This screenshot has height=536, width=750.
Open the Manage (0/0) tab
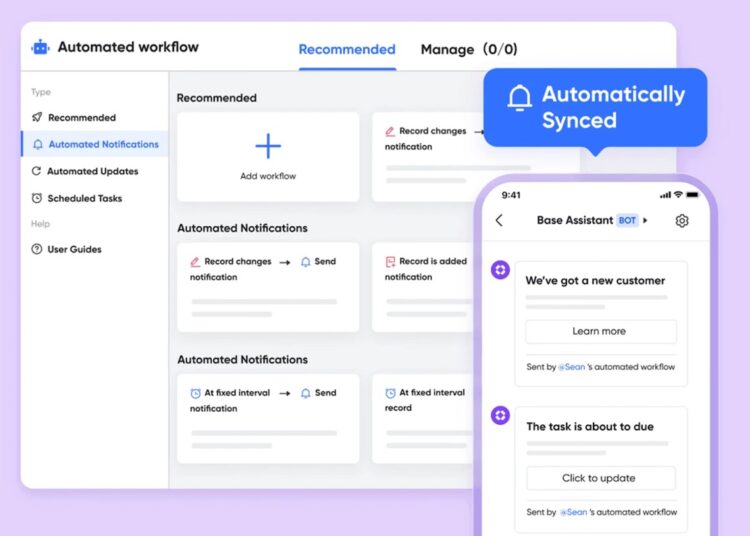[x=469, y=49]
